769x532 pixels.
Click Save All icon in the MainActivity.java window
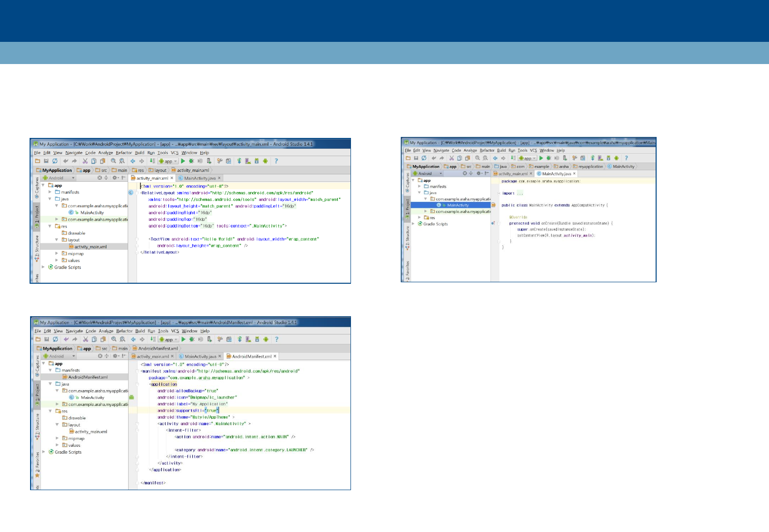[x=416, y=158]
